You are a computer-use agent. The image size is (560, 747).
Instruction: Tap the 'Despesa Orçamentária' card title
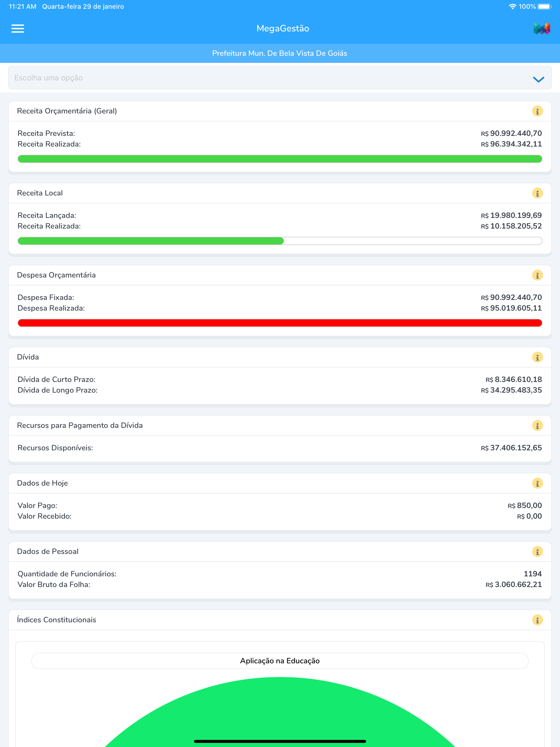56,275
